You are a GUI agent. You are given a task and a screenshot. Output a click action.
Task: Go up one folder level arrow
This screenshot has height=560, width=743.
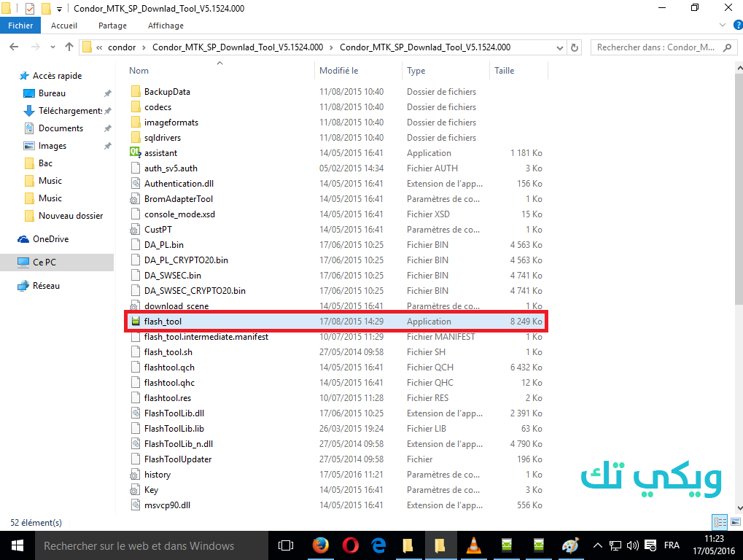(69, 47)
